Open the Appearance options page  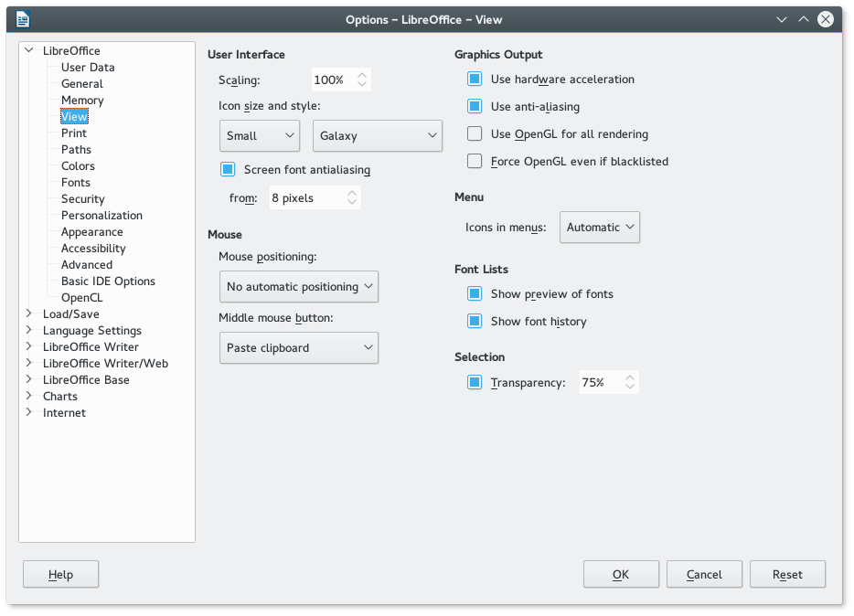point(92,232)
